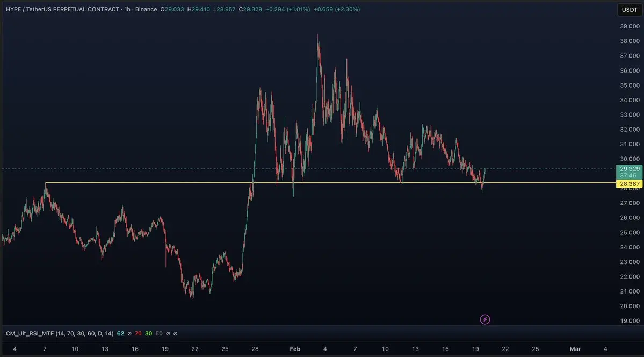This screenshot has width=644, height=357.
Task: Click the 19.000 price axis label
Action: (x=629, y=321)
